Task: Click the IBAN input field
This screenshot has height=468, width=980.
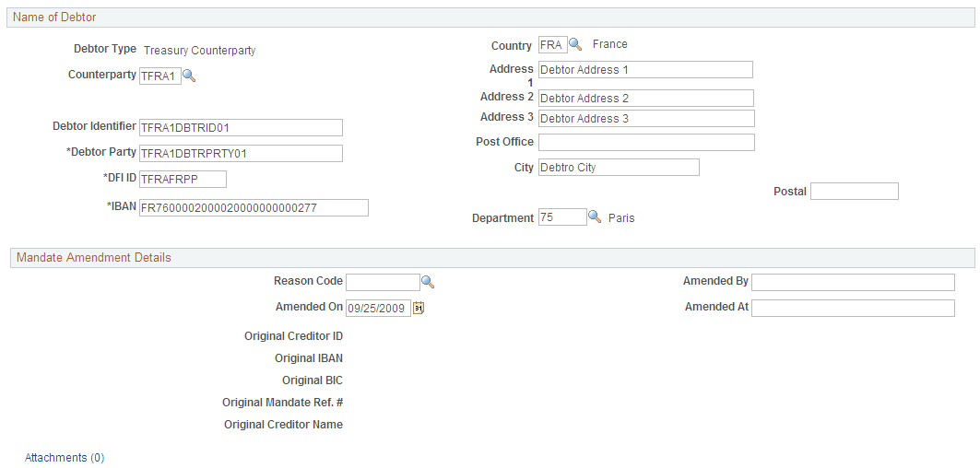Action: [x=254, y=207]
